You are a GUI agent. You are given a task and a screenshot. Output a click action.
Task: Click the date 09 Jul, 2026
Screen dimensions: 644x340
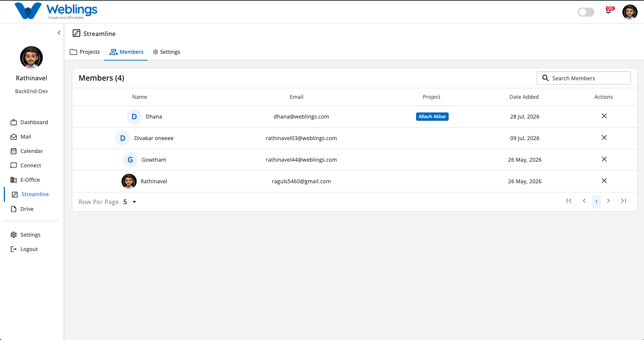coord(525,138)
